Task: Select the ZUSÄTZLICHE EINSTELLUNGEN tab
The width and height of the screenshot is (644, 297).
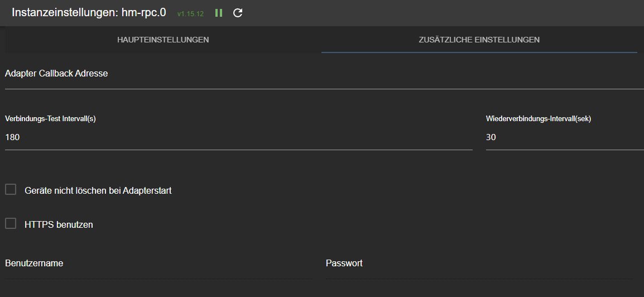Action: (479, 40)
